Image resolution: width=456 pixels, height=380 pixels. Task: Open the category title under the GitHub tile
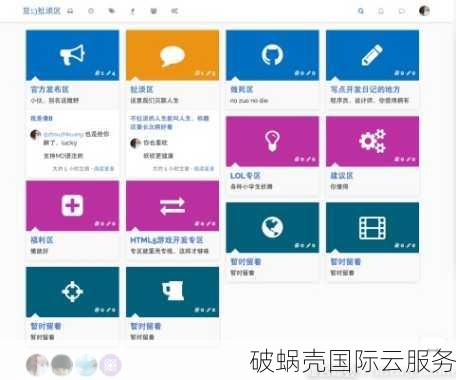[242, 89]
